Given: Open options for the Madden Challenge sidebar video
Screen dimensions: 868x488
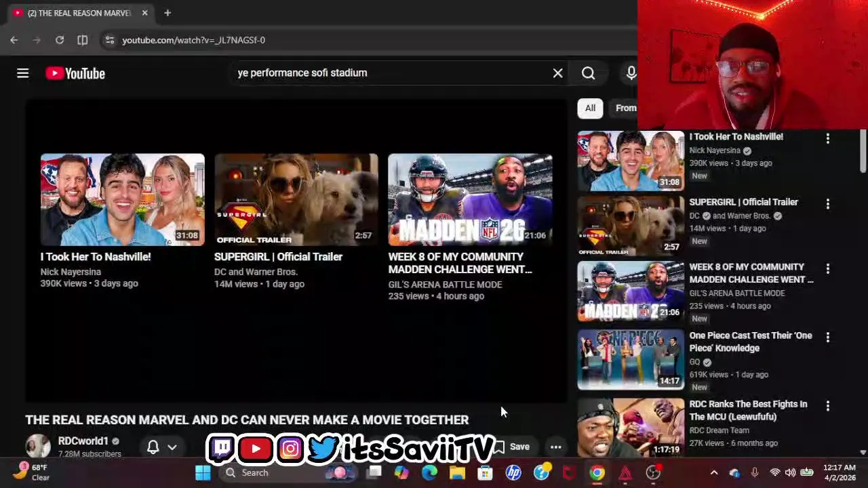Looking at the screenshot, I should click(827, 269).
